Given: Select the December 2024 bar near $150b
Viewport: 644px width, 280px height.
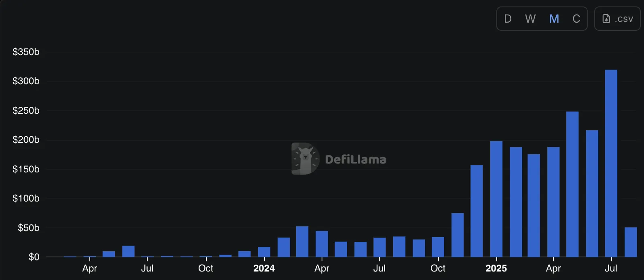Looking at the screenshot, I should pyautogui.click(x=477, y=211).
